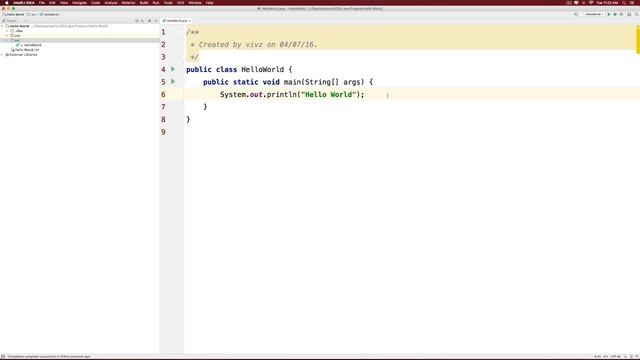
Task: Open the Analyze menu
Action: tap(111, 3)
